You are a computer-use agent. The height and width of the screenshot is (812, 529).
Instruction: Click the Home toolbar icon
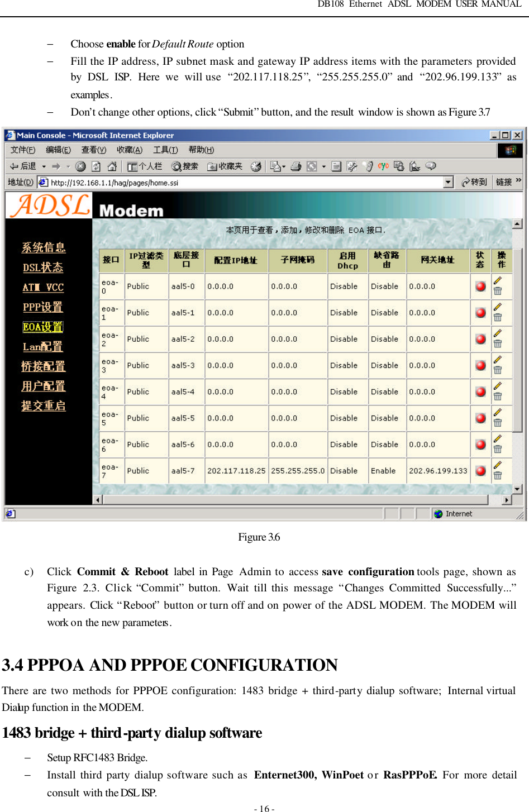tap(112, 166)
